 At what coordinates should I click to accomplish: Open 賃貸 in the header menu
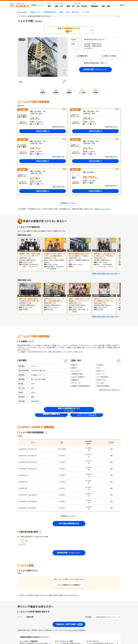[x=49, y=6]
